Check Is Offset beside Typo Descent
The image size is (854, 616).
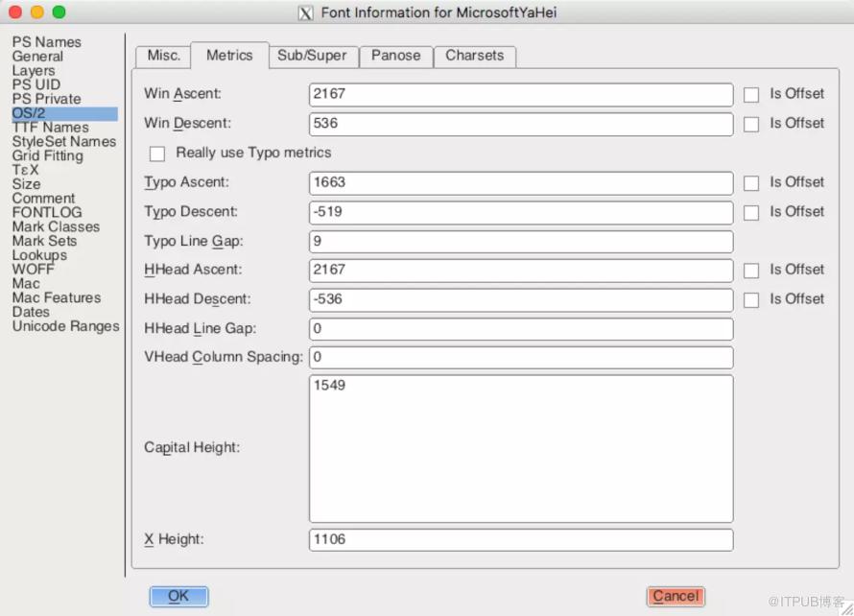point(751,212)
